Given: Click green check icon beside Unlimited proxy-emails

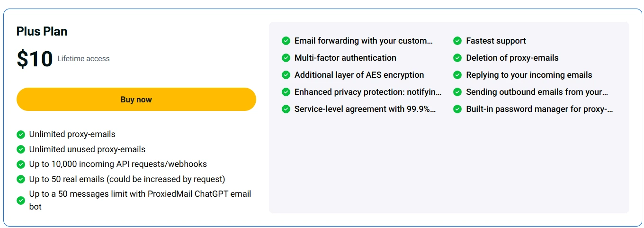Looking at the screenshot, I should coord(21,134).
